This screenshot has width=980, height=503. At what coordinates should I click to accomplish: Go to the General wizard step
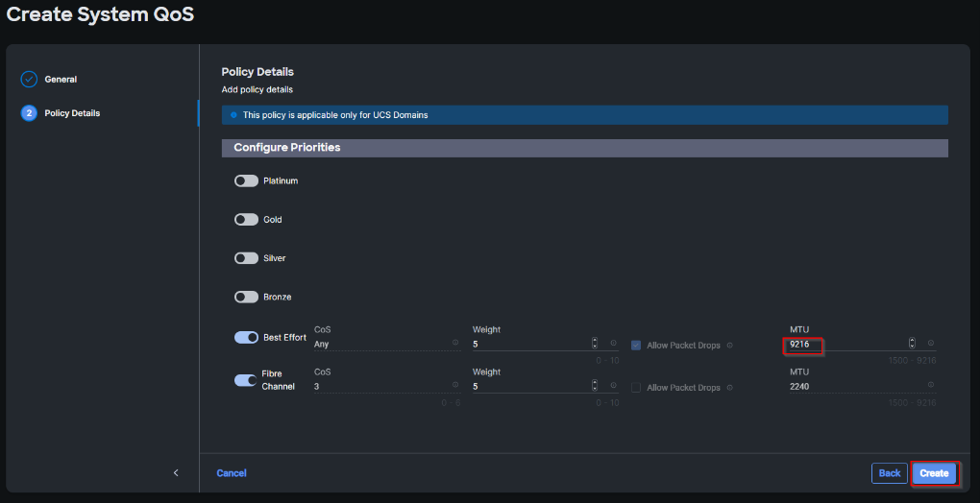[x=61, y=80]
